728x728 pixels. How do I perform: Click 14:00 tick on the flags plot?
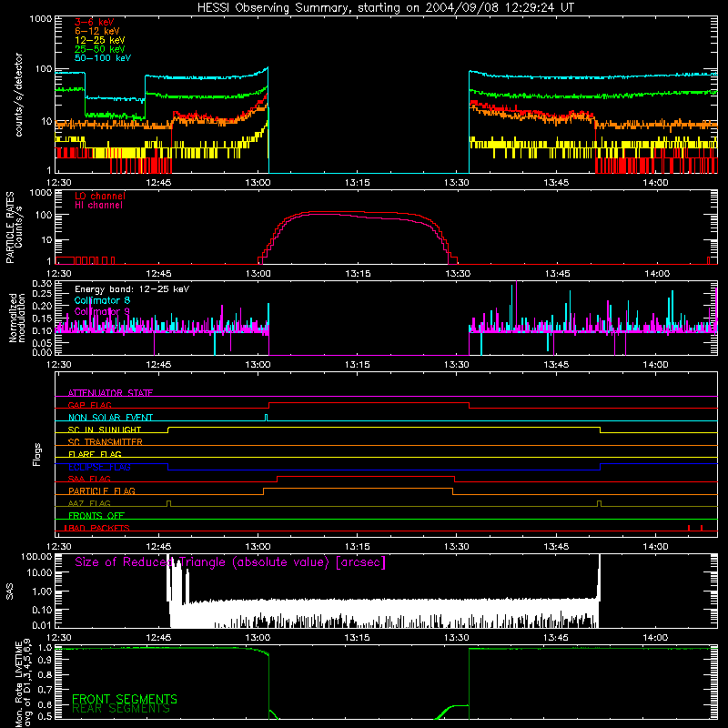[x=655, y=546]
